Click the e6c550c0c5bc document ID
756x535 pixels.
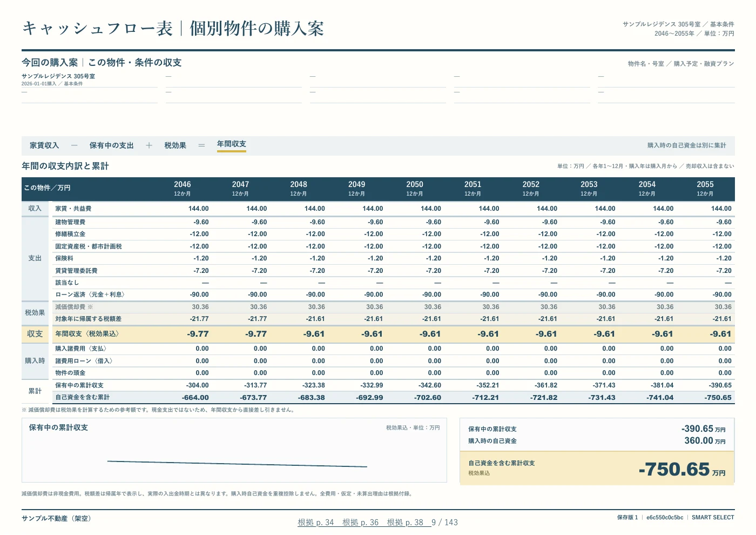(665, 518)
